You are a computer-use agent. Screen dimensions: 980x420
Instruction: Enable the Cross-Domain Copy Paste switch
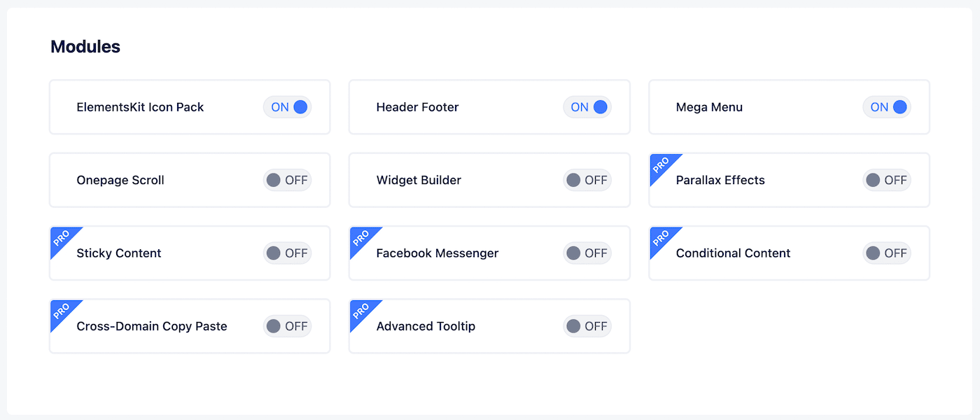(x=288, y=326)
